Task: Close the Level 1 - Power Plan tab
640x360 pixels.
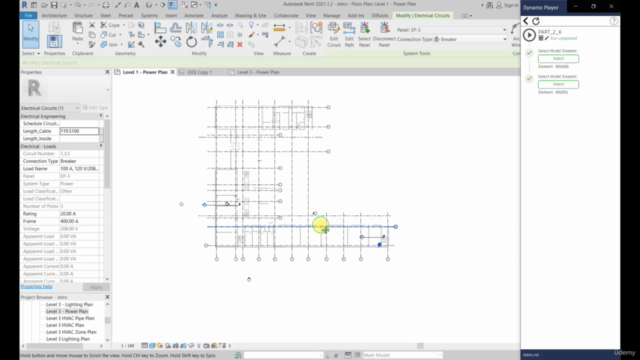Action: coord(173,72)
